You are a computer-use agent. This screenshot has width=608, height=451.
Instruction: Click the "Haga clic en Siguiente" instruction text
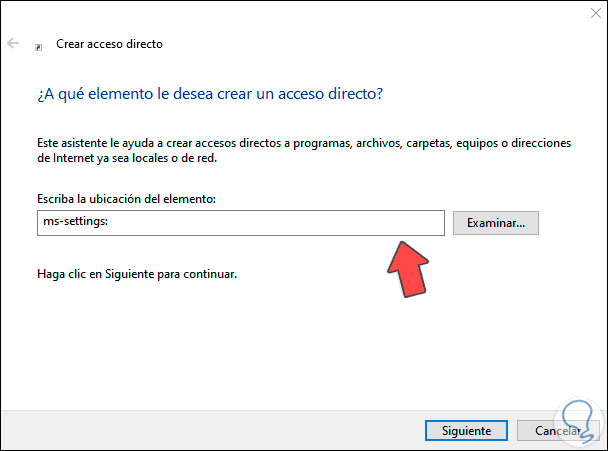(135, 273)
